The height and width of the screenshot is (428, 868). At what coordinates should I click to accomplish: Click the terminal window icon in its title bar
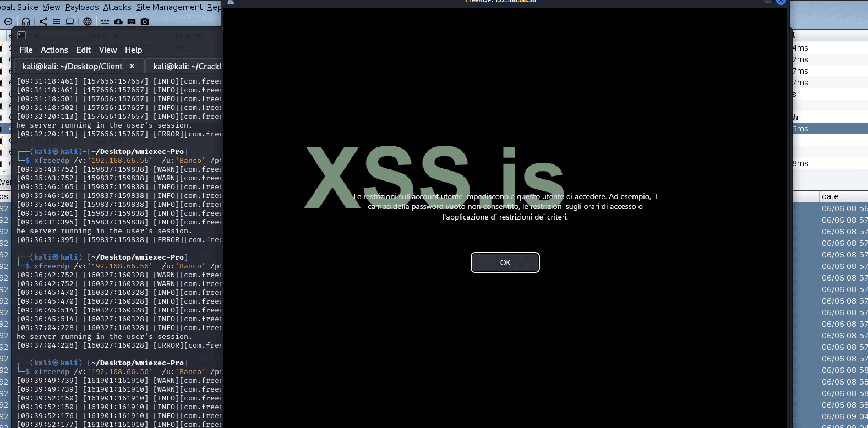[x=21, y=35]
